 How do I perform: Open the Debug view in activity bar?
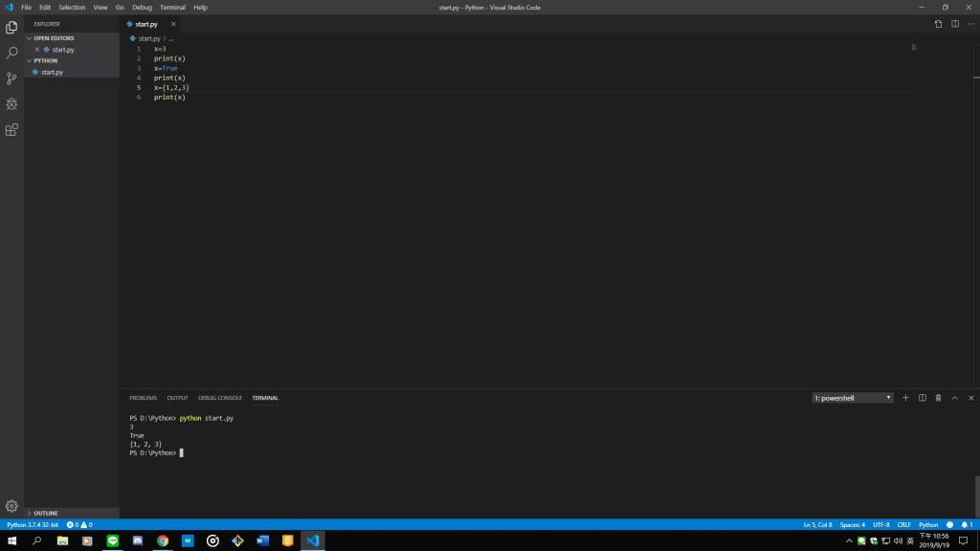click(11, 104)
